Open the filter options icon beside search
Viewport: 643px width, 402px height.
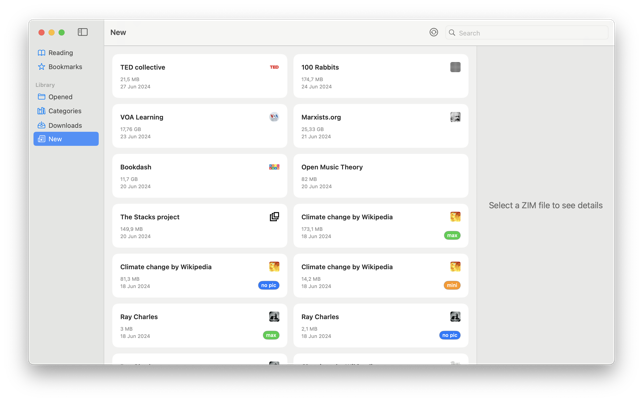click(433, 32)
